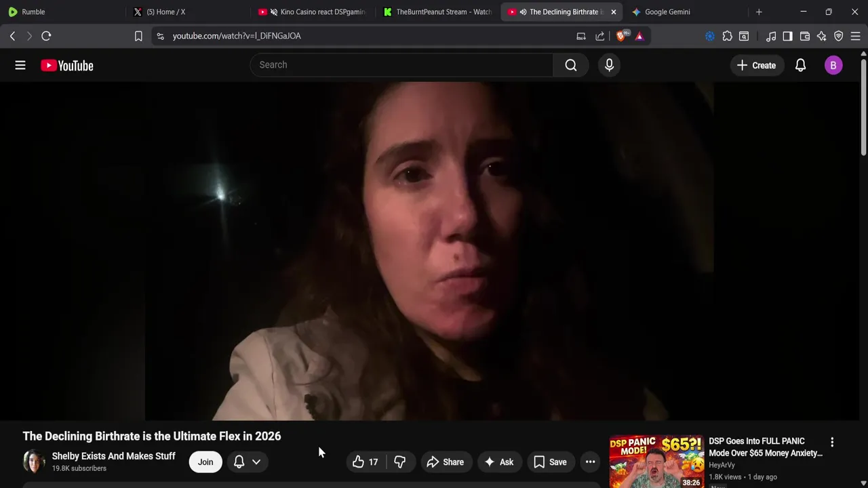The height and width of the screenshot is (488, 868).
Task: Open the media playlist music note icon
Action: (x=771, y=36)
